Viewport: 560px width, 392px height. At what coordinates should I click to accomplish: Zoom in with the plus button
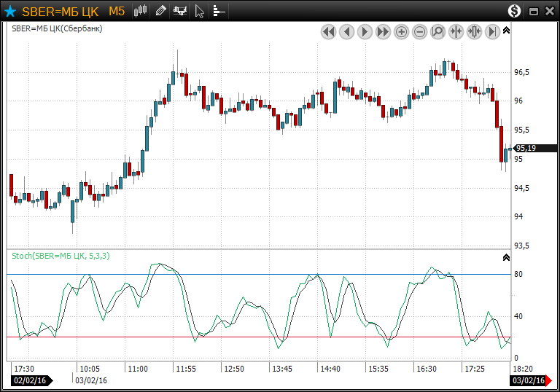point(402,32)
